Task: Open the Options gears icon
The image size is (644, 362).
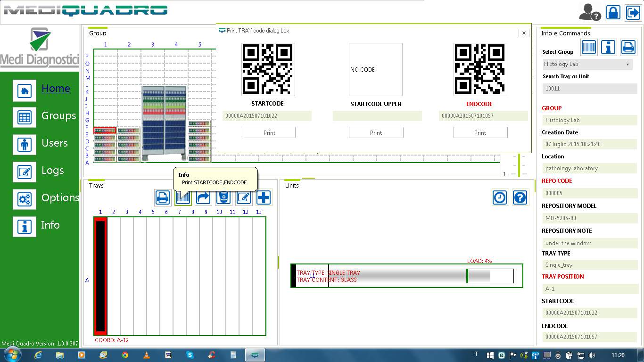Action: point(25,199)
